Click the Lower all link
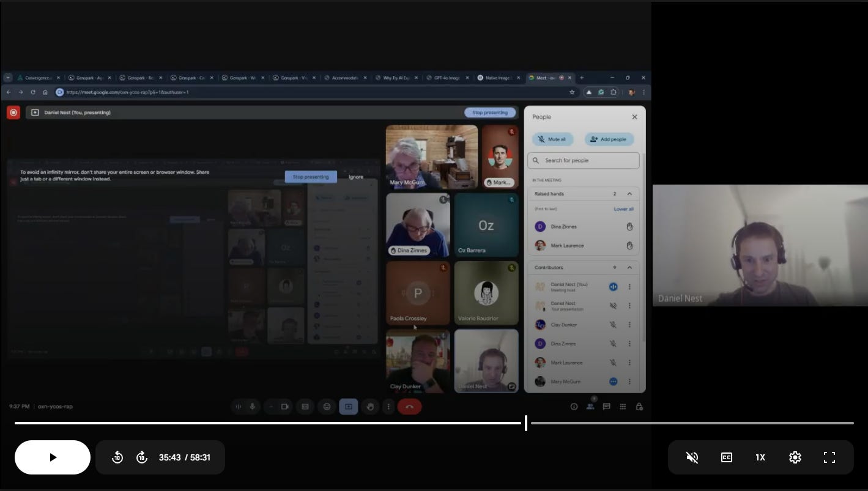868x491 pixels. click(624, 209)
